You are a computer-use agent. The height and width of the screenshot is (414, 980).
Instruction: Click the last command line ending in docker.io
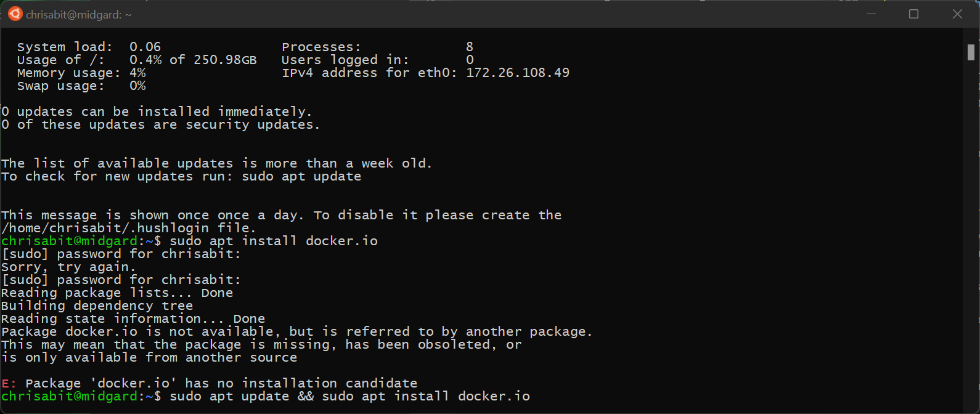[266, 396]
